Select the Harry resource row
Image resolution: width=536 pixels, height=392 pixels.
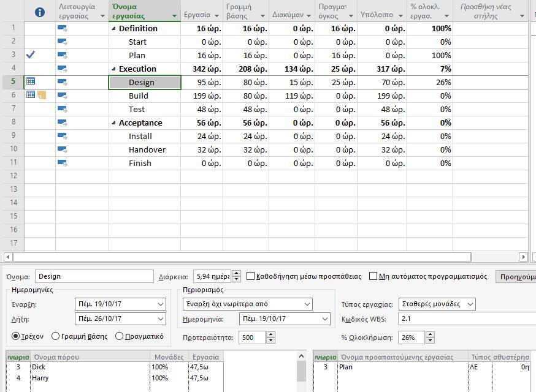point(115,378)
